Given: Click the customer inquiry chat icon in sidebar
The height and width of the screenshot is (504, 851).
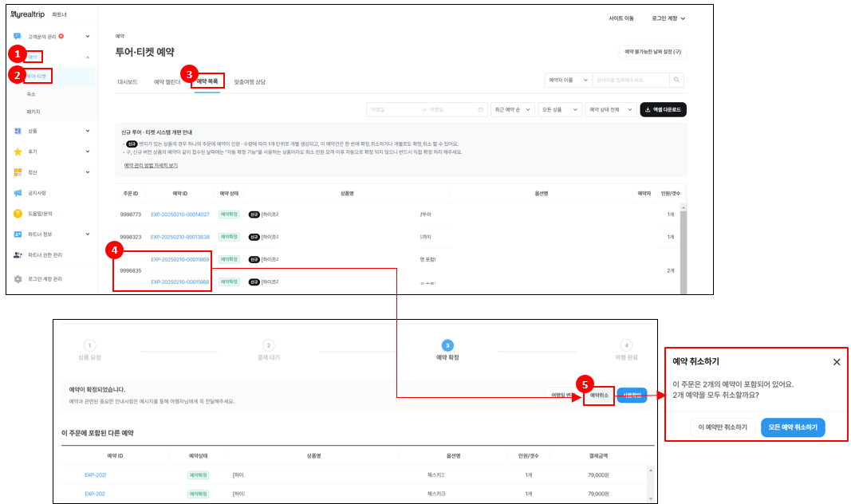Looking at the screenshot, I should click(x=18, y=36).
